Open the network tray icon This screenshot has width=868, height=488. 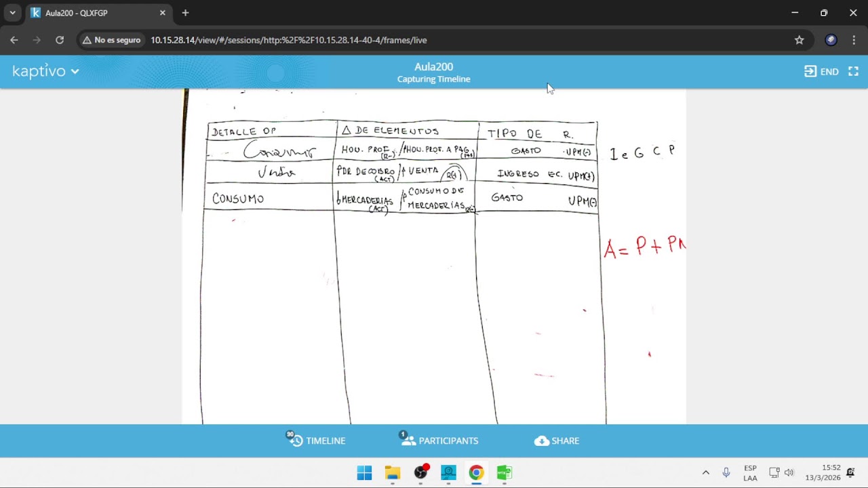(x=774, y=472)
